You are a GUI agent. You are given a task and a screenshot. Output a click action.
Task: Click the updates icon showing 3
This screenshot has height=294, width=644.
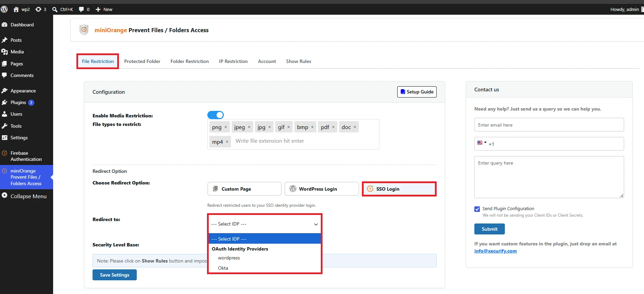[x=38, y=9]
